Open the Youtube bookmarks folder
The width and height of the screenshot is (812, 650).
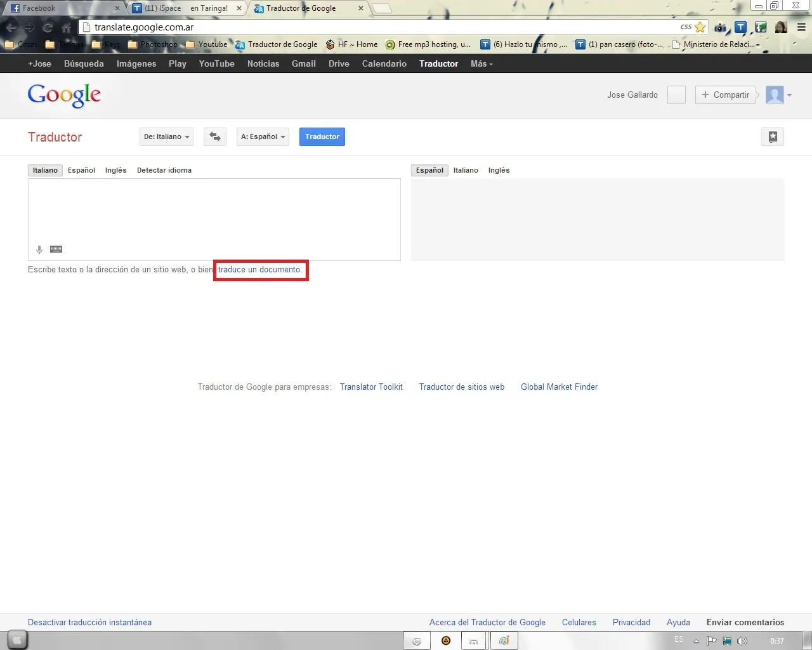[206, 44]
